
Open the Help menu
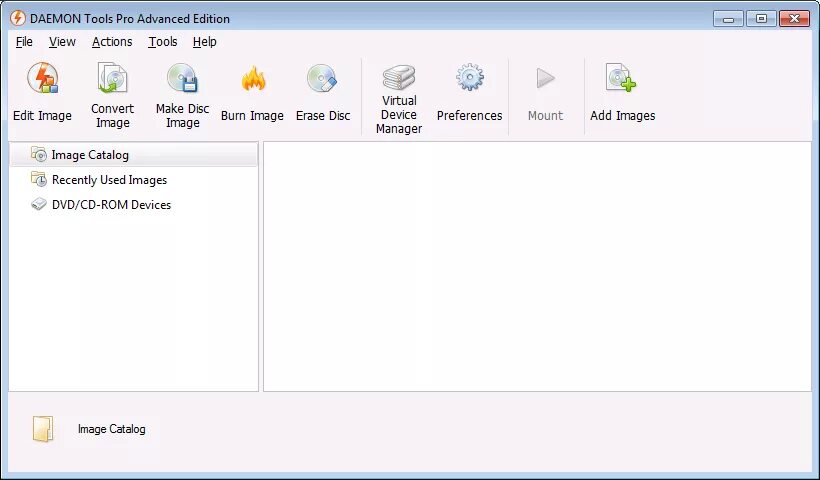point(204,42)
